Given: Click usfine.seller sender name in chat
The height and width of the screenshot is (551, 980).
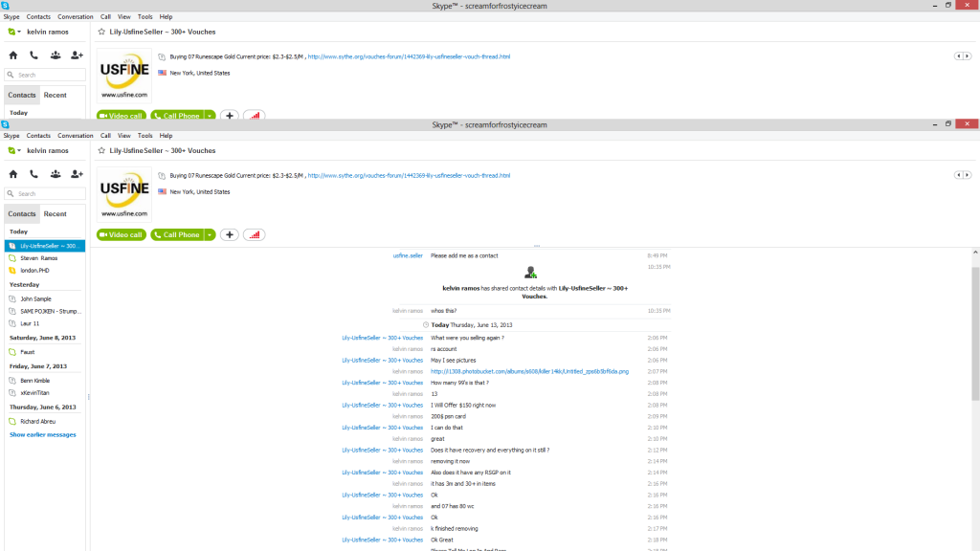Looking at the screenshot, I should coord(408,255).
